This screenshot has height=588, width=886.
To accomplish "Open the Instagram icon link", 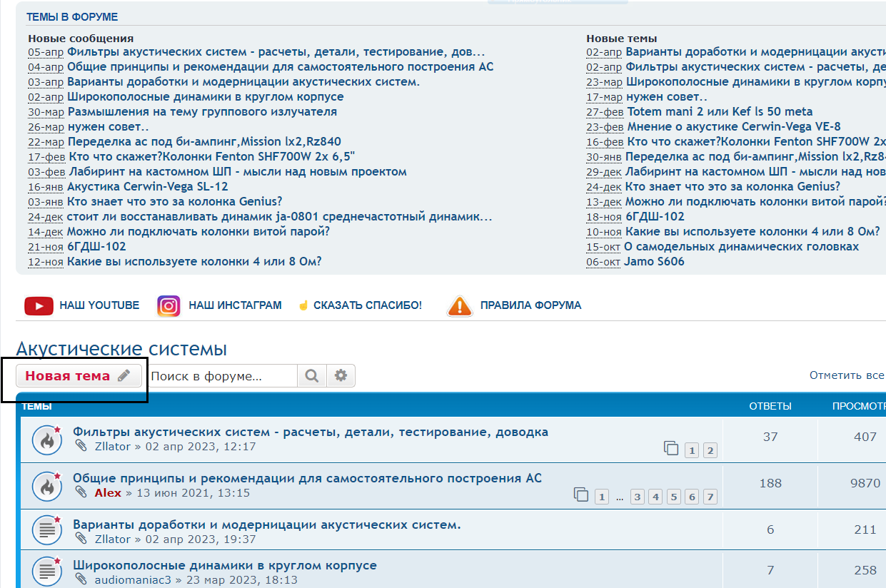I will pyautogui.click(x=168, y=305).
